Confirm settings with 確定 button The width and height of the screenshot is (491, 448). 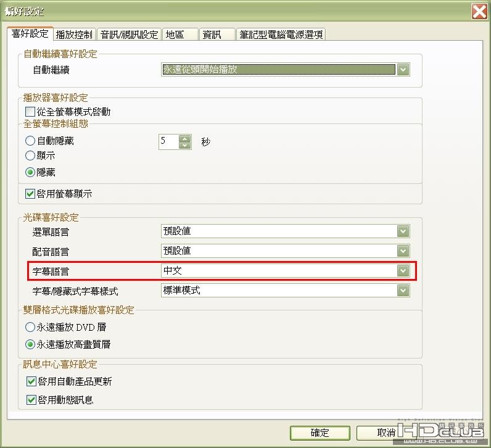click(x=320, y=433)
